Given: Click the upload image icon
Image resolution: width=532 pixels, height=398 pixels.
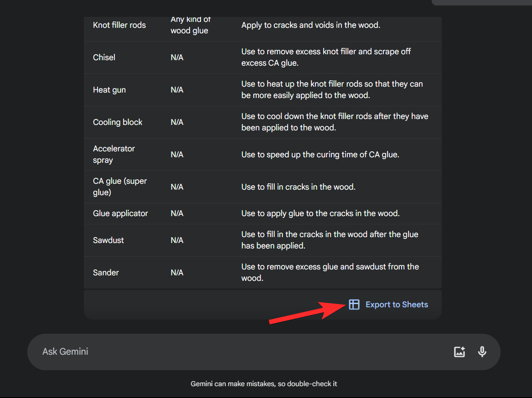Looking at the screenshot, I should point(459,351).
